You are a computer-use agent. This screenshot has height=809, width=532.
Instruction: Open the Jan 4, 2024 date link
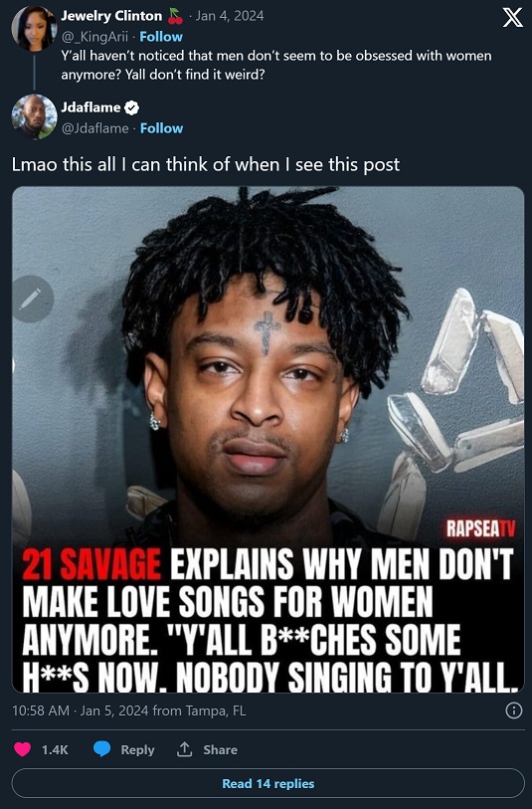[230, 16]
